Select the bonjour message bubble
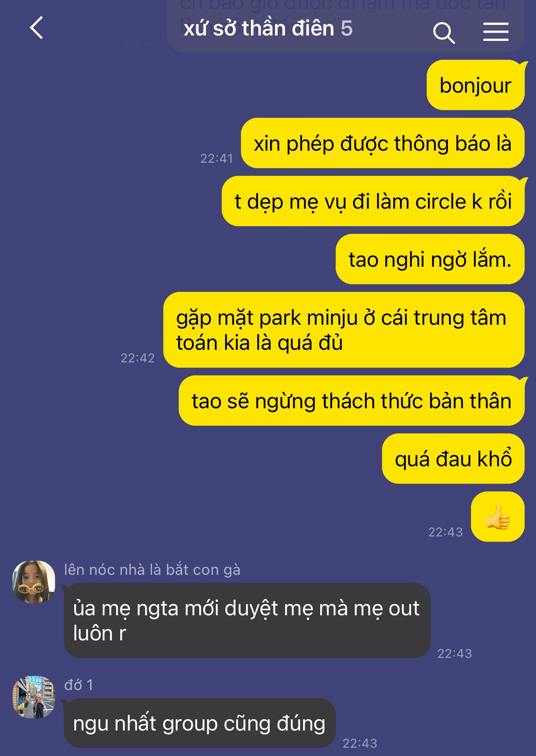The width and height of the screenshot is (536, 756). click(x=475, y=85)
